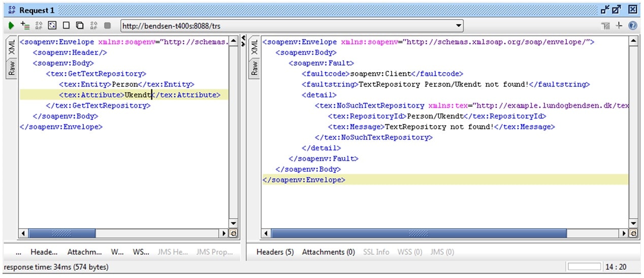644x278 pixels.
Task: Open the request W... tab
Action: coord(117,252)
